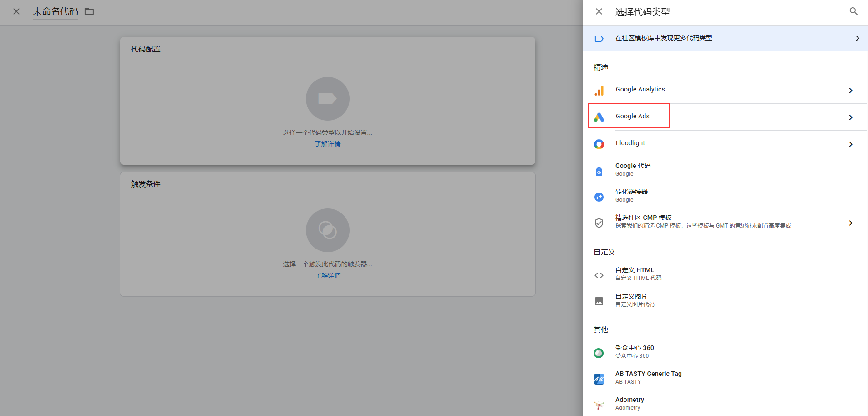
Task: Open 精选社区 CMP 模板 entry
Action: point(725,223)
